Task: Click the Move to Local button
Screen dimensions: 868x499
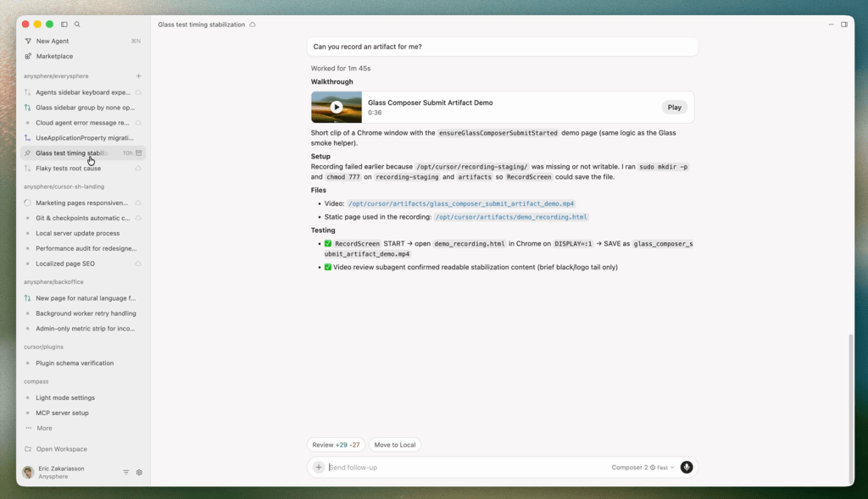Action: tap(395, 445)
